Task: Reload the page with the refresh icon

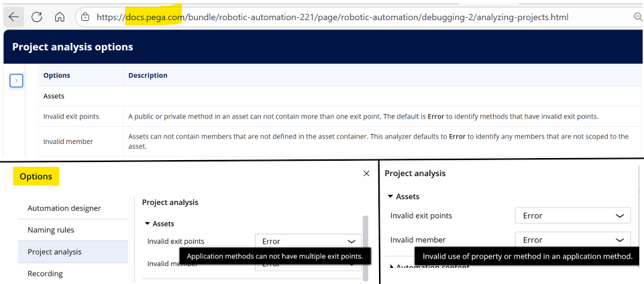Action: click(x=37, y=17)
